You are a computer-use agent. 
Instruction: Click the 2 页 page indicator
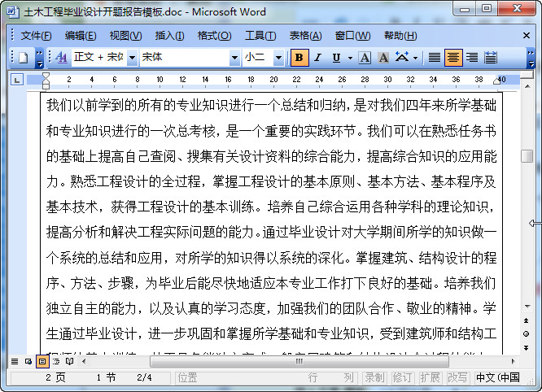pyautogui.click(x=55, y=377)
